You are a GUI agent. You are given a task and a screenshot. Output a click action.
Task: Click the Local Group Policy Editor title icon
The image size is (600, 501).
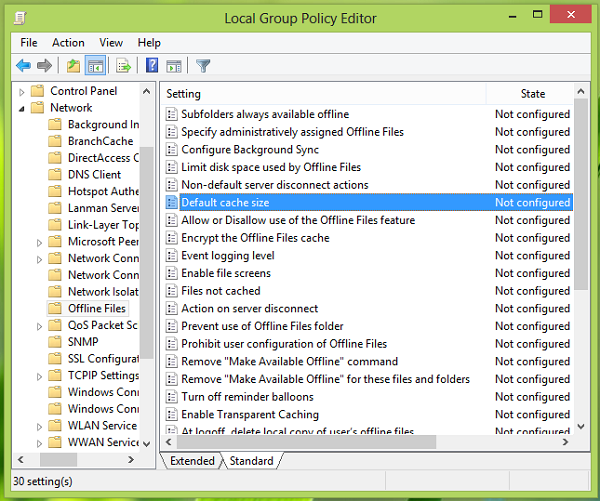pyautogui.click(x=20, y=18)
